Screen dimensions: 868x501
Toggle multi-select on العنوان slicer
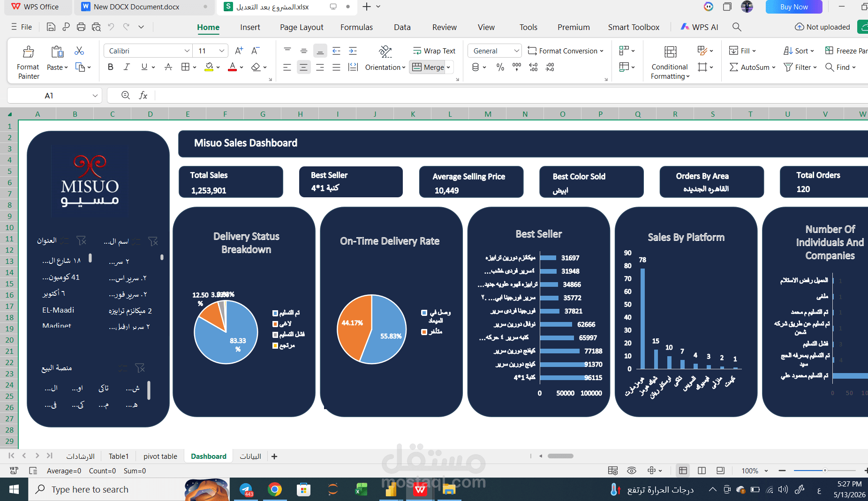pyautogui.click(x=64, y=240)
